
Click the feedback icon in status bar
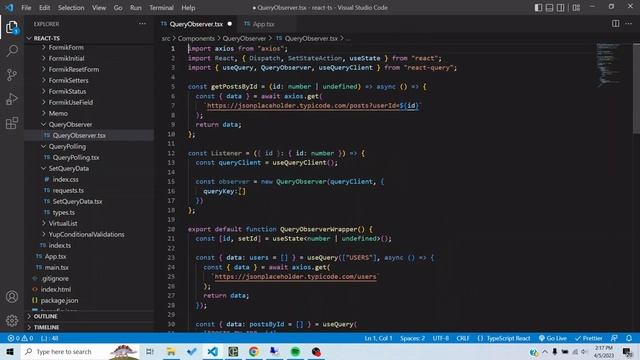(614, 338)
